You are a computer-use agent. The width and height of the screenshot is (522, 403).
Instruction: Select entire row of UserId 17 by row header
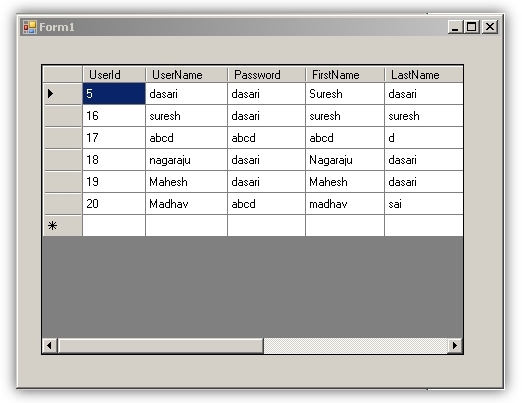[63, 138]
